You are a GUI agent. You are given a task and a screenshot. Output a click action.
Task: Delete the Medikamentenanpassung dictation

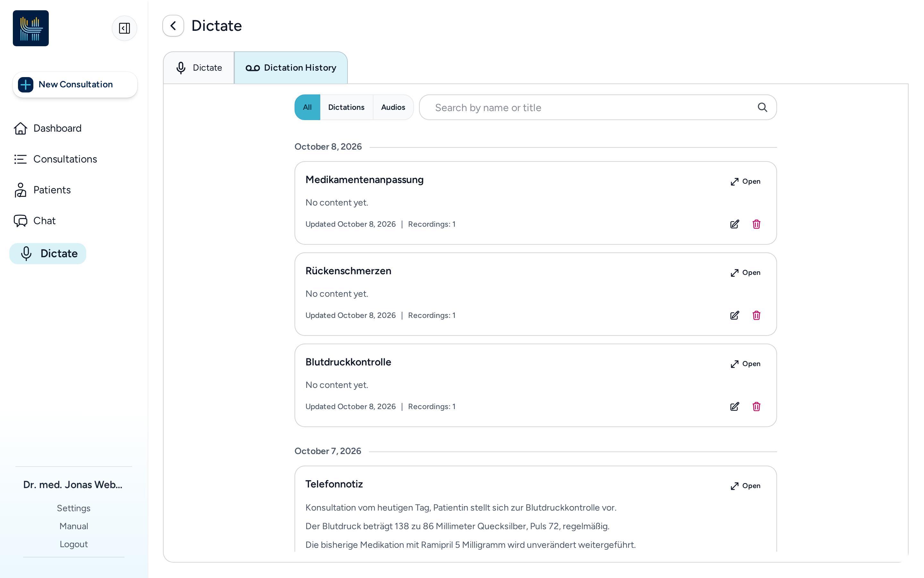[757, 224]
